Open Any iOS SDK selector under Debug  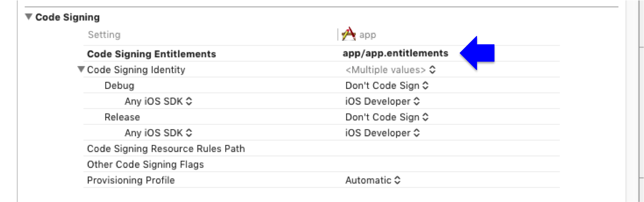158,101
